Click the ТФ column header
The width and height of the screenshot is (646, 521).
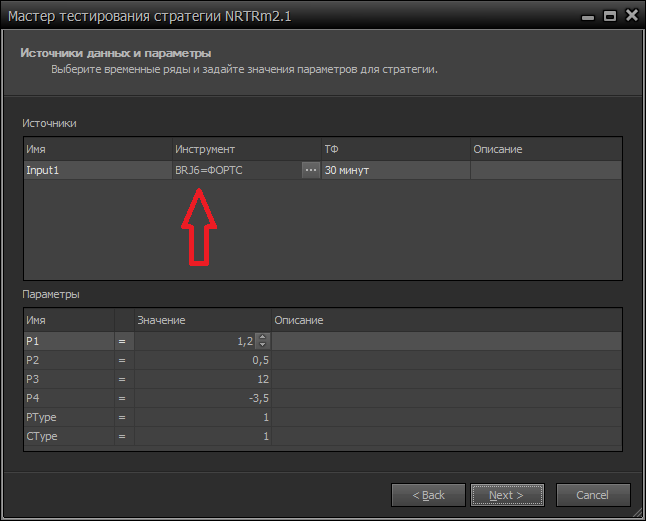(395, 149)
